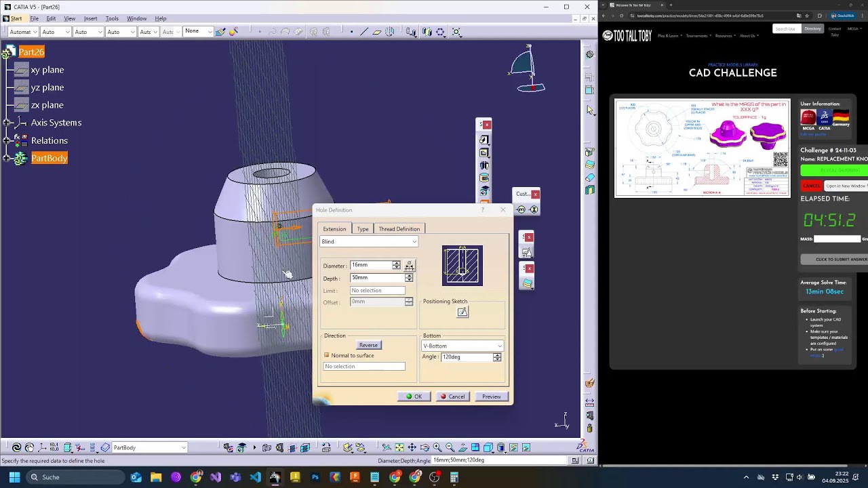Open the Start menu in CATIA menubar

pyautogui.click(x=16, y=18)
